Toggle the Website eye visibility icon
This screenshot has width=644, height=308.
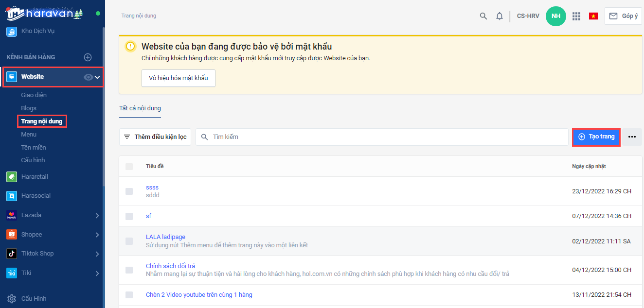tap(88, 77)
